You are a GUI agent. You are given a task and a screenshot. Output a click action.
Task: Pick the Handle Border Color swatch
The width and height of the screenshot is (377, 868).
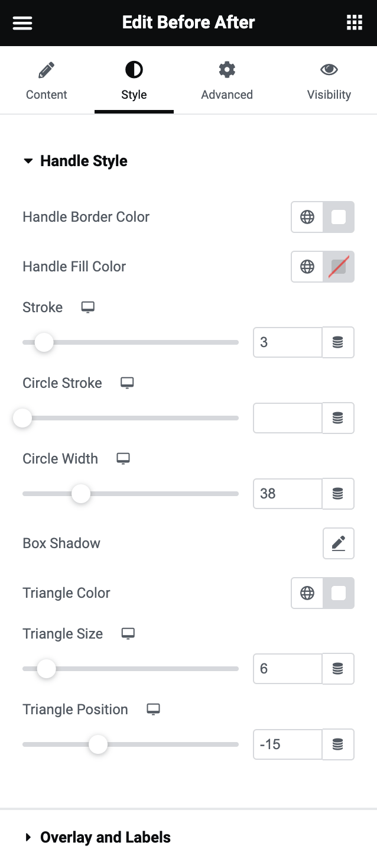(x=339, y=217)
